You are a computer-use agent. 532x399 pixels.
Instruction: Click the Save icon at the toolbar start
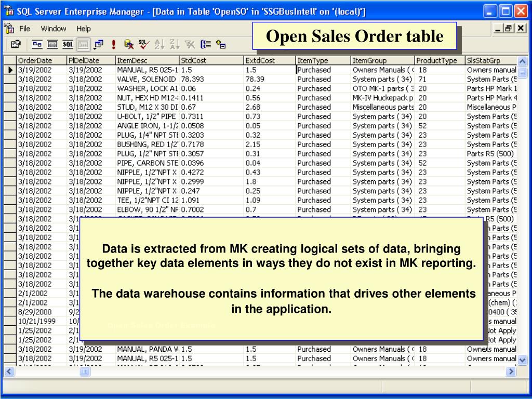[16, 44]
